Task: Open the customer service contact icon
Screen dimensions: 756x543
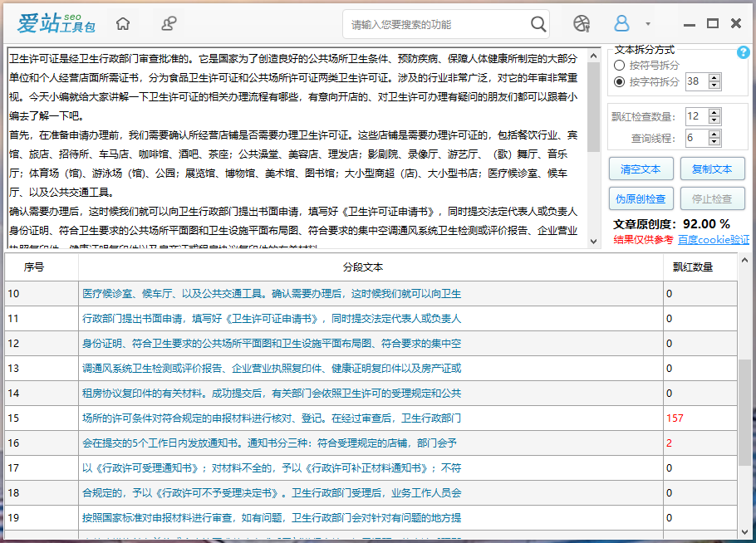Action: tap(169, 23)
